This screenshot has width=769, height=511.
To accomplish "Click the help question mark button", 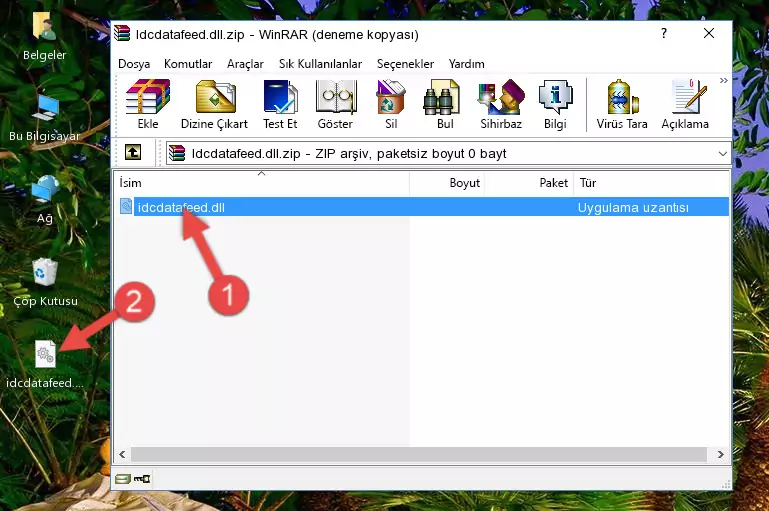I will point(664,33).
